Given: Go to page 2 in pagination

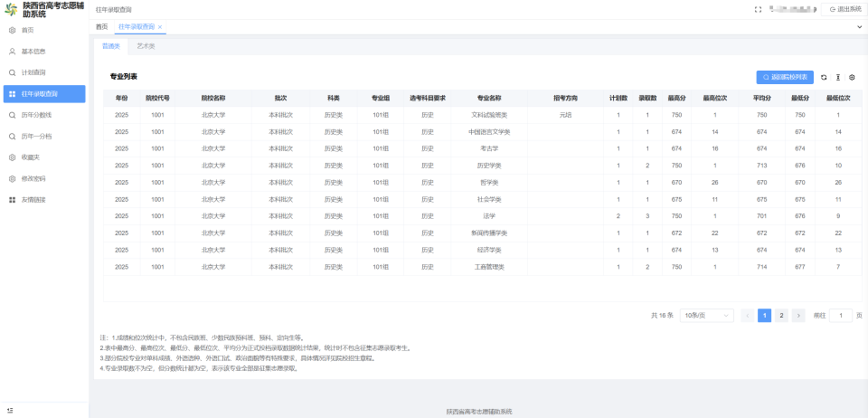Looking at the screenshot, I should coord(781,316).
